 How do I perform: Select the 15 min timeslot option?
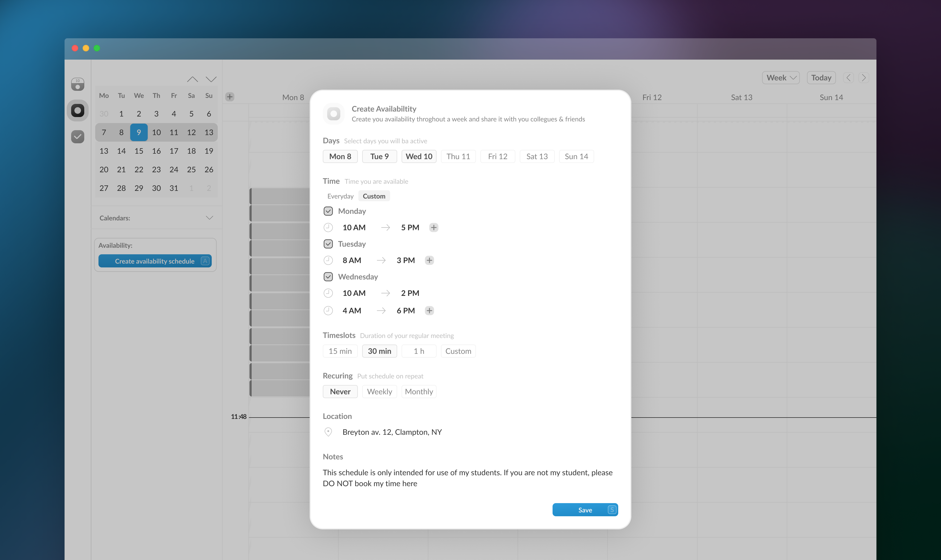340,351
